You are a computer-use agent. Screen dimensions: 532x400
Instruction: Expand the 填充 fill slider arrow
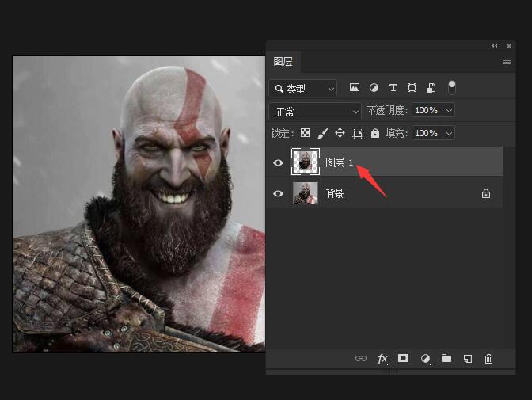pyautogui.click(x=449, y=133)
